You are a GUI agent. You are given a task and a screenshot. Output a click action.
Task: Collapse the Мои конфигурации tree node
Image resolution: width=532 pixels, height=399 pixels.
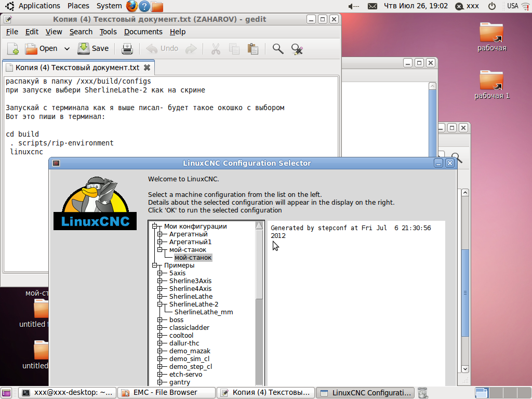pos(155,227)
